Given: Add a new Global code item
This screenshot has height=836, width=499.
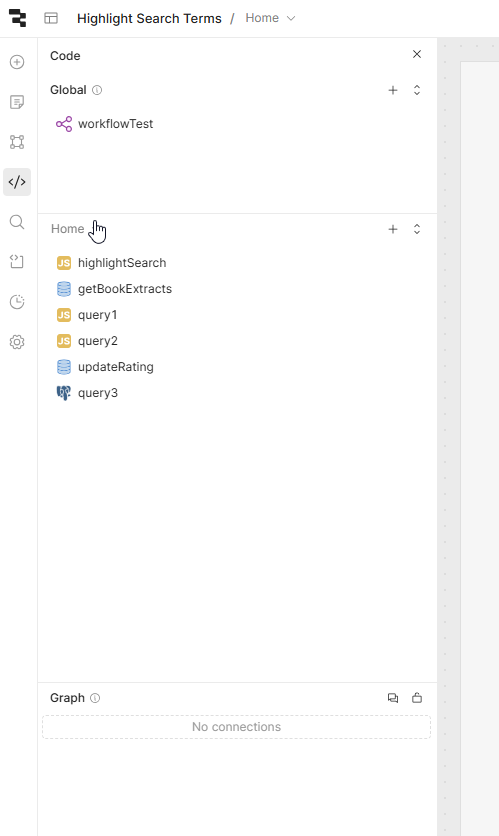Looking at the screenshot, I should 393,90.
